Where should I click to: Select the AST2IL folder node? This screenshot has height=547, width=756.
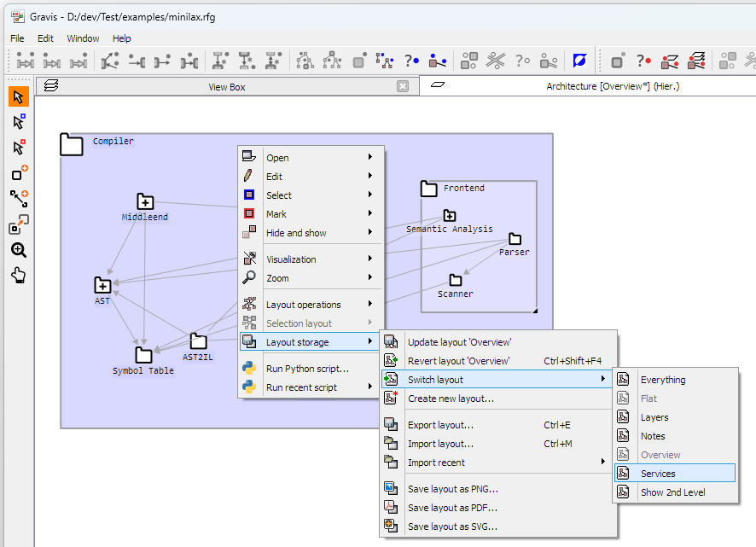coord(198,341)
